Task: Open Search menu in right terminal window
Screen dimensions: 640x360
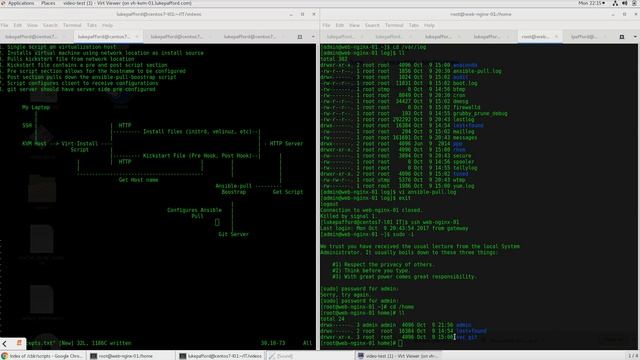Action: 372,25
